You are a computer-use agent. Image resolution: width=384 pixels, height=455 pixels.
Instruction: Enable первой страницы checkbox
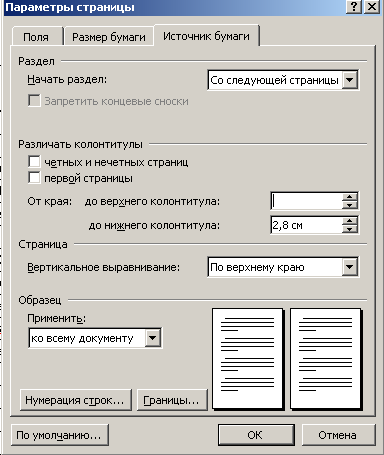[34, 178]
